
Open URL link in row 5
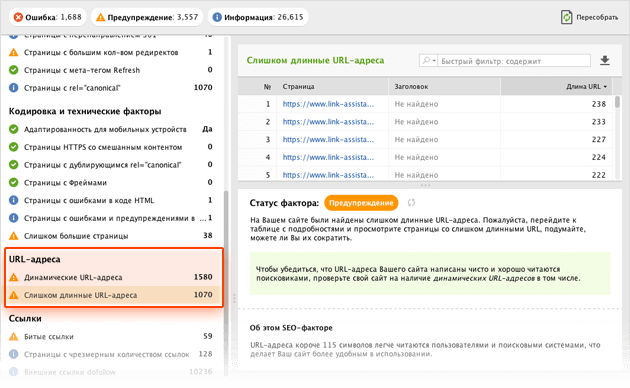click(328, 175)
